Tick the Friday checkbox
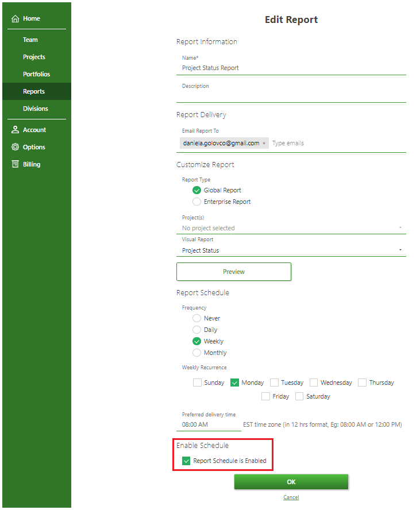Image resolution: width=420 pixels, height=510 pixels. tap(265, 396)
